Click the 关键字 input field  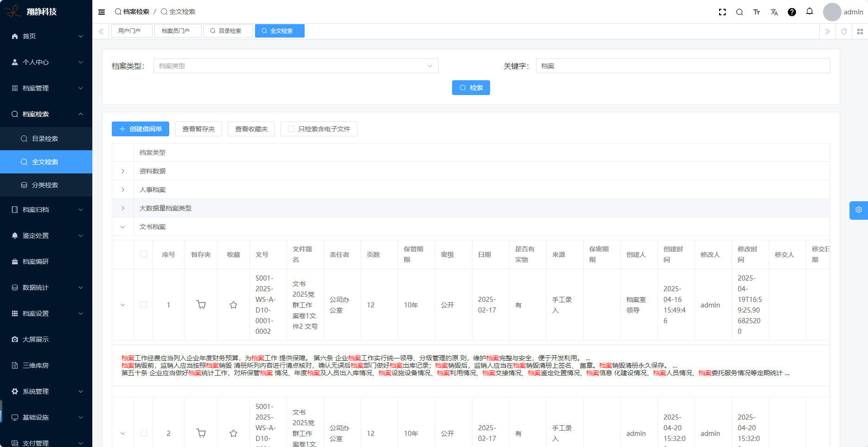click(x=683, y=66)
